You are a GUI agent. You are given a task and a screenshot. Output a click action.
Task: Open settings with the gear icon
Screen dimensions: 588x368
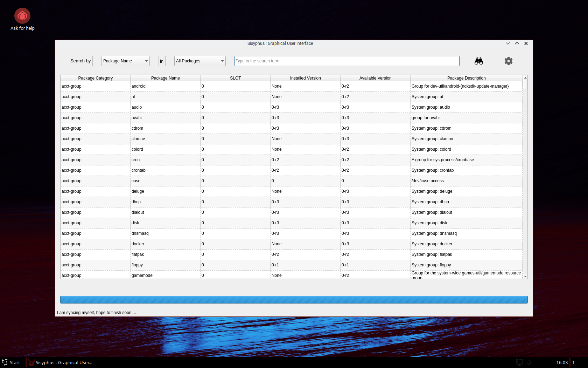(508, 61)
